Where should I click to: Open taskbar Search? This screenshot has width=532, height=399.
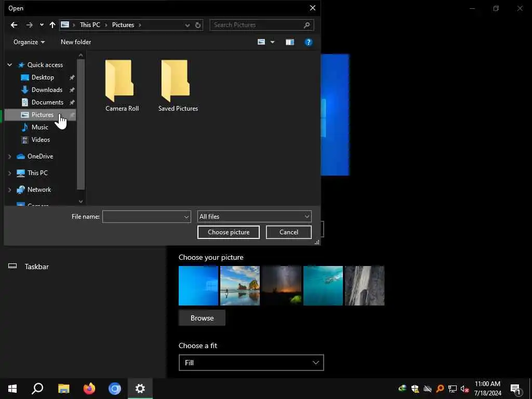[37, 389]
